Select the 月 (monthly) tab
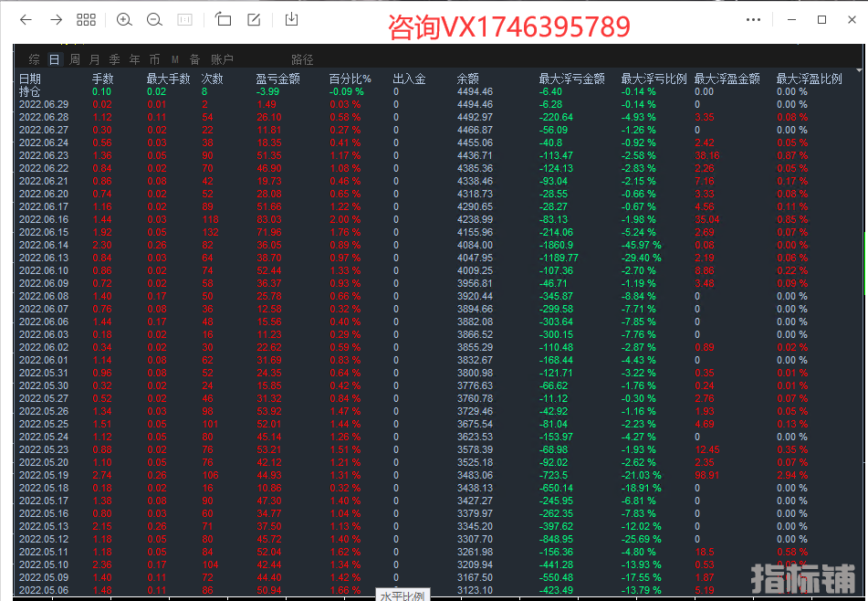 (95, 59)
